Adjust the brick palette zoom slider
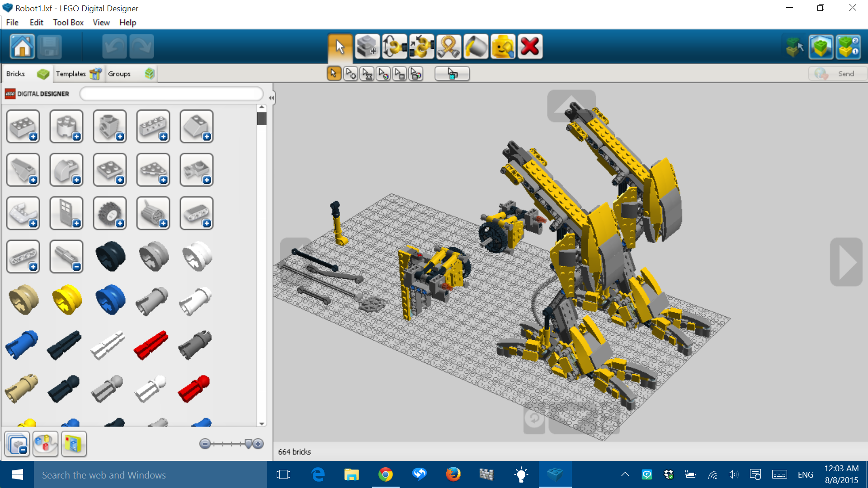The height and width of the screenshot is (488, 868). pyautogui.click(x=231, y=444)
